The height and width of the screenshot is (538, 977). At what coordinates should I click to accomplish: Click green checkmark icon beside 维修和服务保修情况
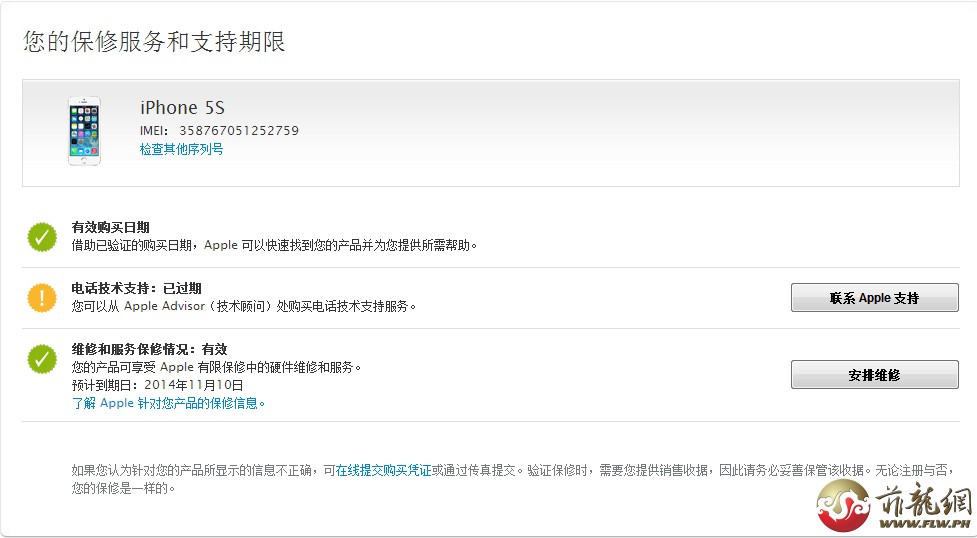pos(42,359)
